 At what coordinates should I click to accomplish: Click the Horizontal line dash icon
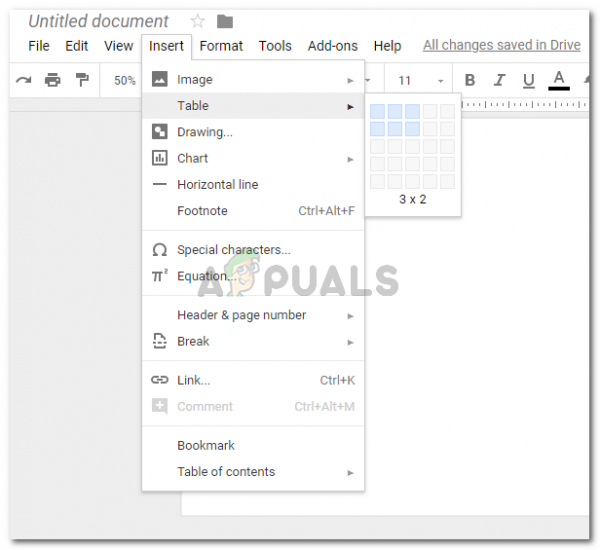tap(160, 184)
